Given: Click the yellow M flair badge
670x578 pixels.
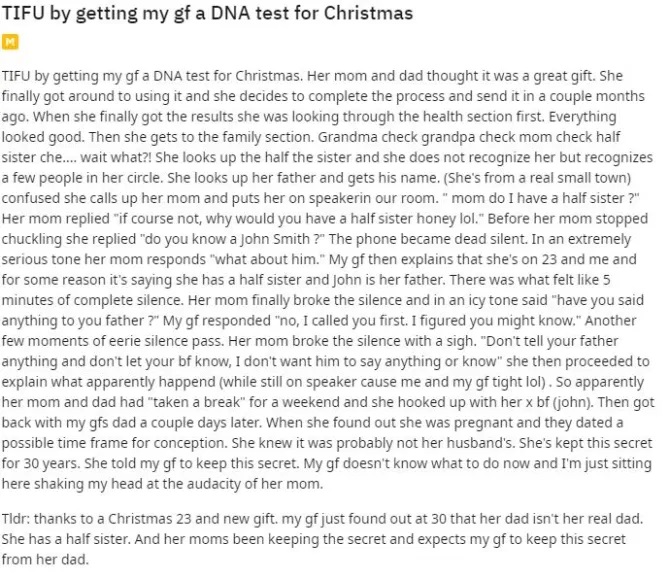Looking at the screenshot, I should click(x=11, y=43).
